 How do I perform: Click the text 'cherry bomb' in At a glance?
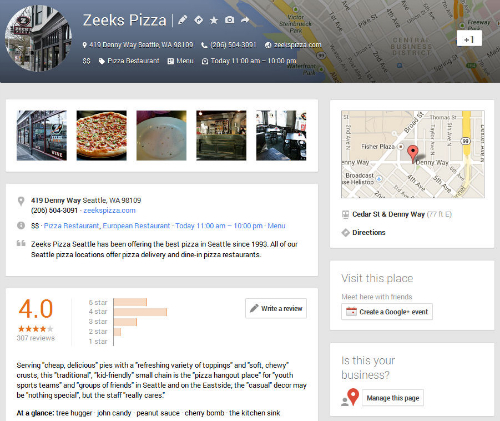point(204,413)
